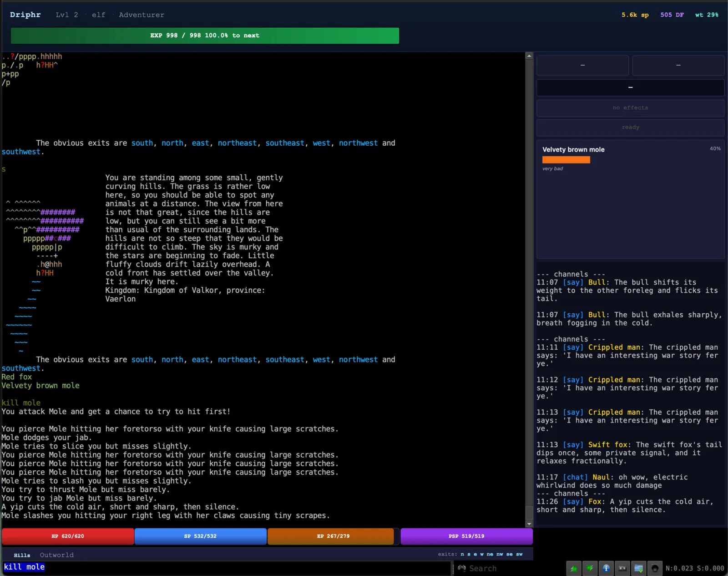Click the 'N:0.023 S:0.000' latency readout
Viewport: 728px width, 576px height.
click(695, 568)
